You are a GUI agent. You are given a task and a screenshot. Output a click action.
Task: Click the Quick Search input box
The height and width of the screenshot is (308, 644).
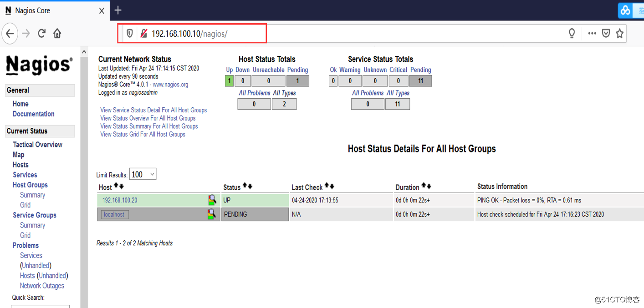[41, 306]
